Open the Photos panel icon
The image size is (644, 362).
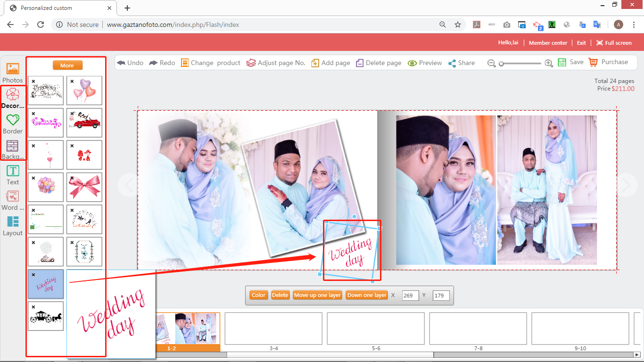coord(13,70)
